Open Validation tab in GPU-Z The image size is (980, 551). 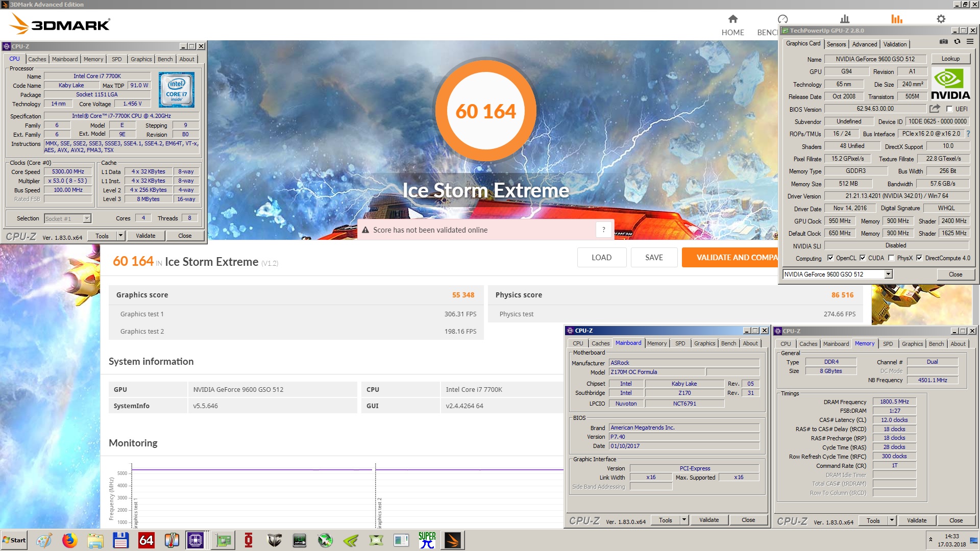click(x=895, y=44)
